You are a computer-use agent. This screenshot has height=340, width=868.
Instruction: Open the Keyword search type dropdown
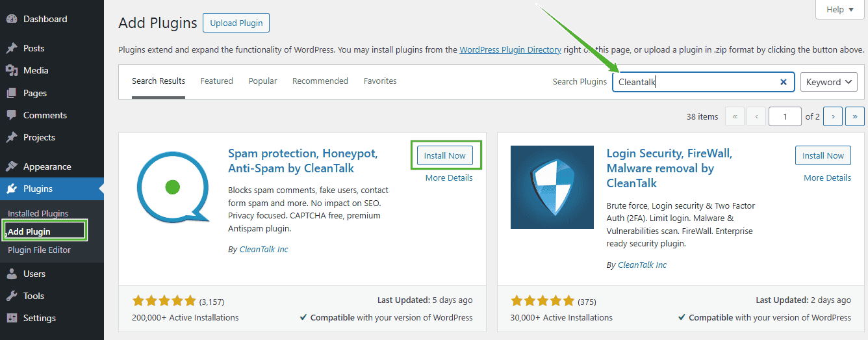829,82
